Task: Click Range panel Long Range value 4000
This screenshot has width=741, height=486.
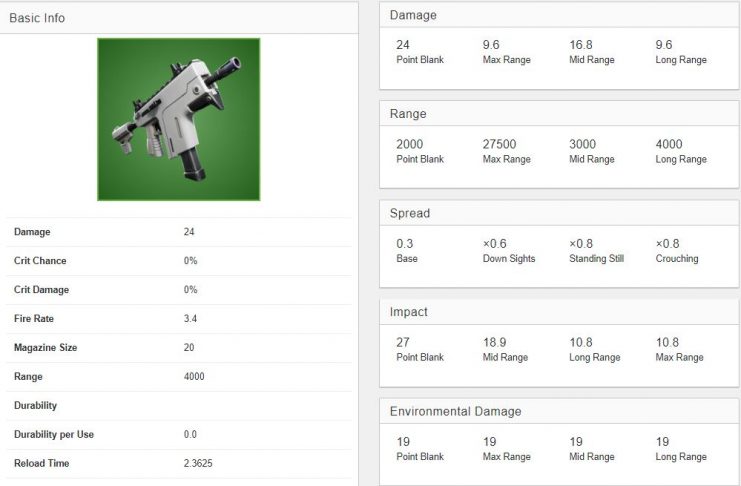Action: point(669,144)
